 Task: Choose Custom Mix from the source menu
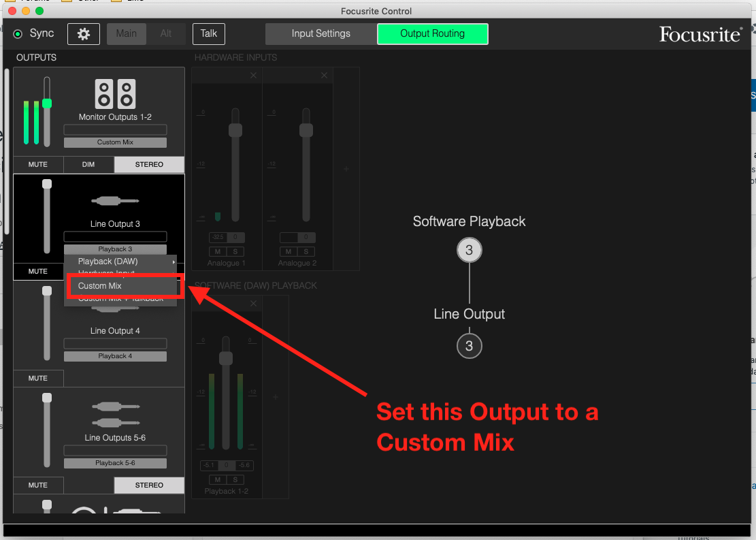pyautogui.click(x=121, y=286)
